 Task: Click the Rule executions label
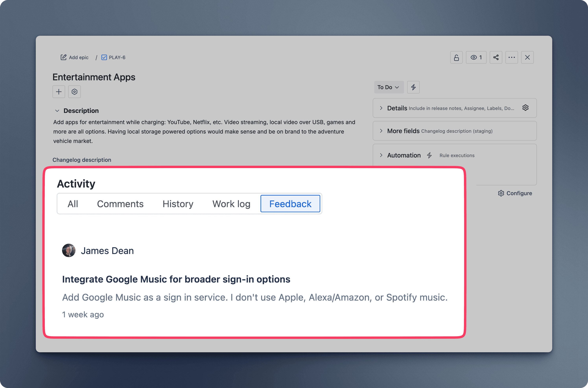(x=457, y=155)
